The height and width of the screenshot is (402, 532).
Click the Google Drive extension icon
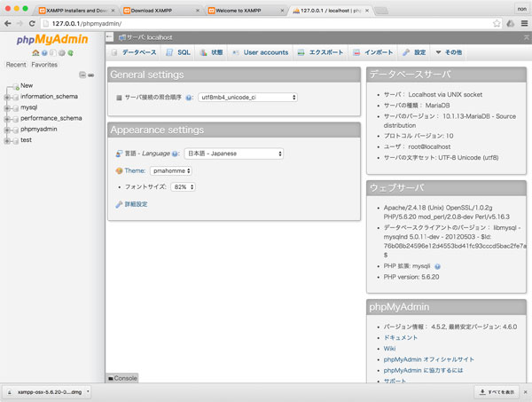(511, 23)
